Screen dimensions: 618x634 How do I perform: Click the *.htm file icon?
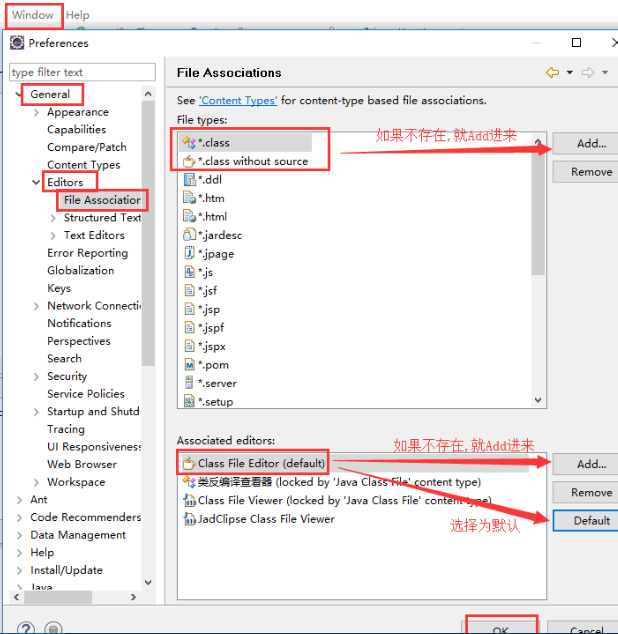pyautogui.click(x=189, y=198)
